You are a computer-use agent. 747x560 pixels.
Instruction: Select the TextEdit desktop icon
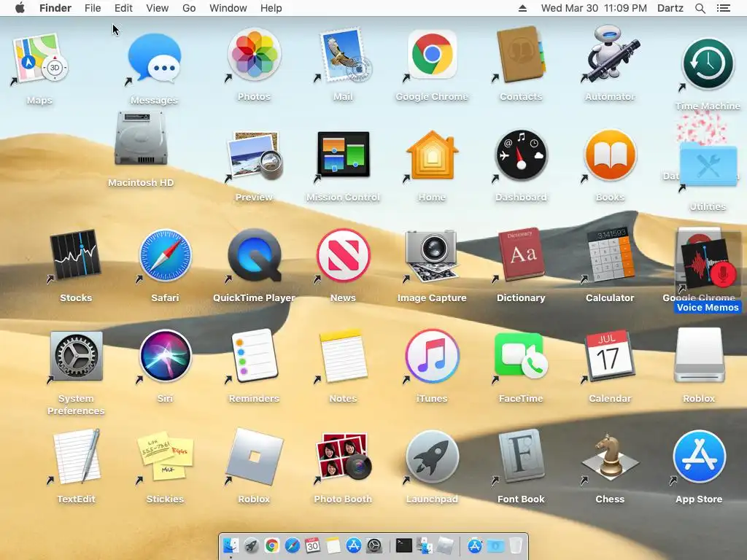click(76, 456)
